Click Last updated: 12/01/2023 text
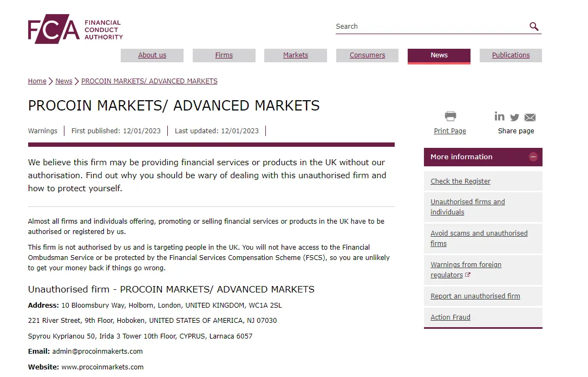 click(217, 131)
